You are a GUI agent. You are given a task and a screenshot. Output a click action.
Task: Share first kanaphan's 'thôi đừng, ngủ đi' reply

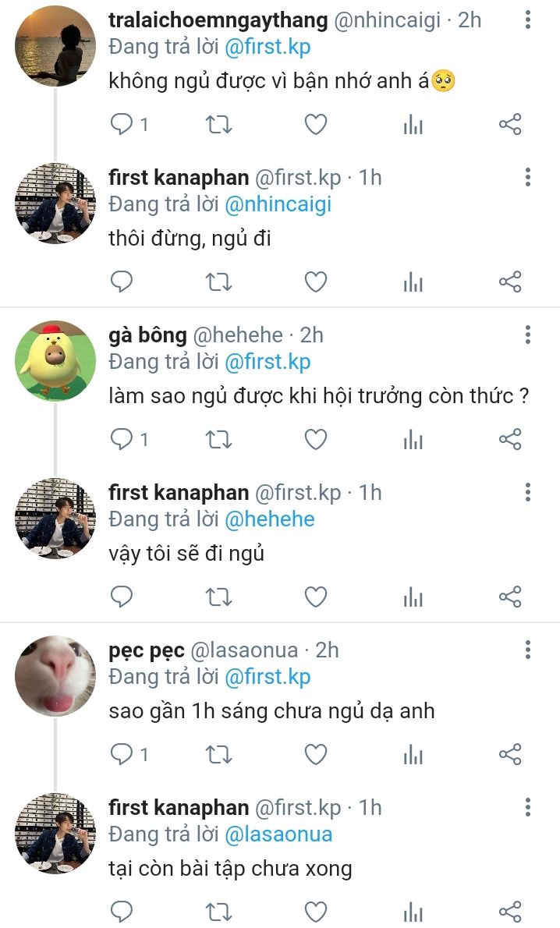click(509, 282)
